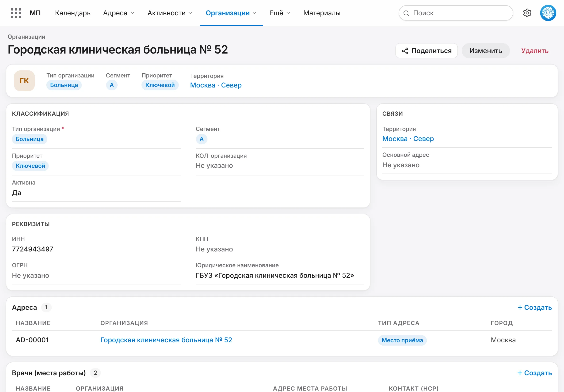Screen dimensions: 564x392
Task: Open Городская клиническая больница № 52 address link
Action: (x=166, y=340)
